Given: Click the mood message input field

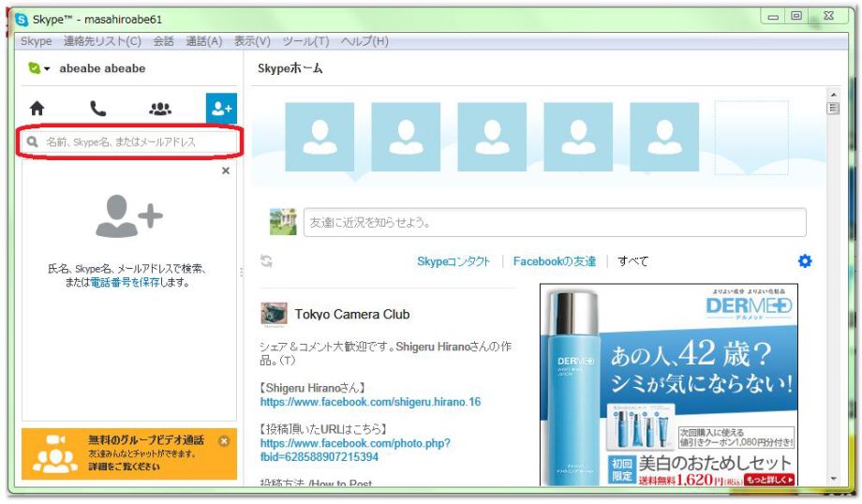Looking at the screenshot, I should tap(555, 222).
